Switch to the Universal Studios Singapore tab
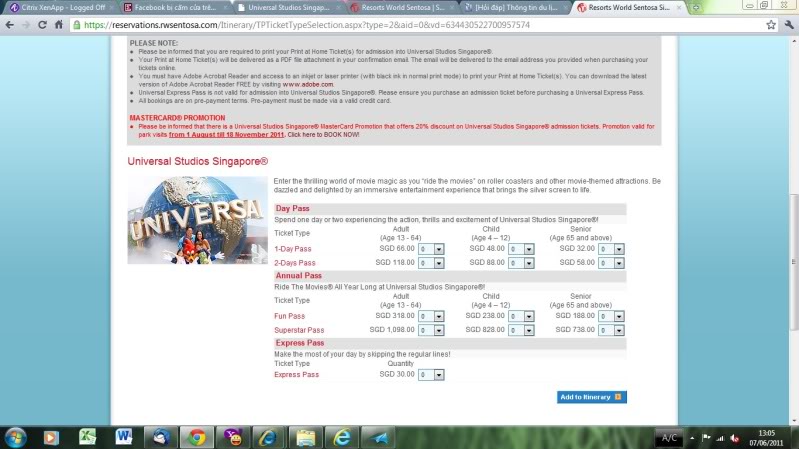799x449 pixels. [288, 8]
